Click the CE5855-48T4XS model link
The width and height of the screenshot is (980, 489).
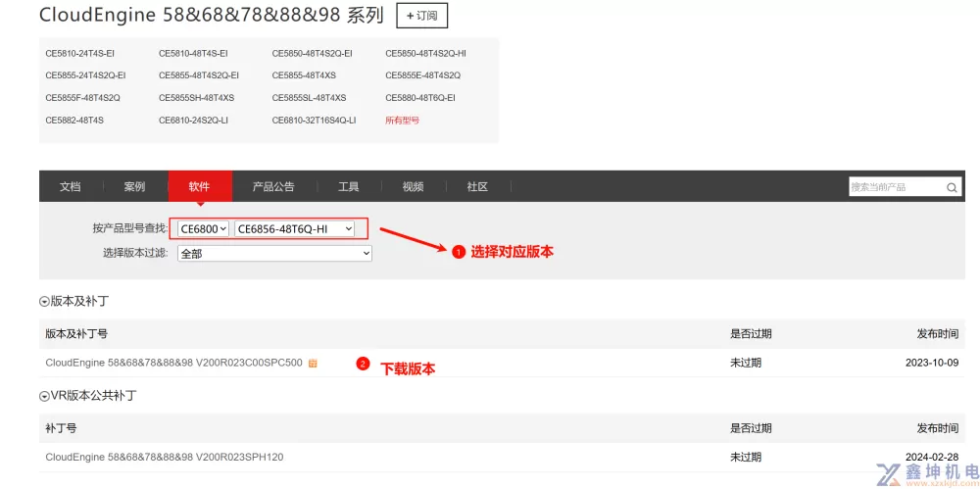(x=304, y=75)
